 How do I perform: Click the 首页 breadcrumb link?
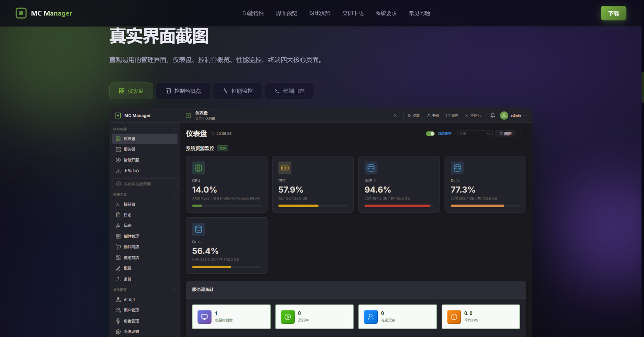(x=199, y=118)
